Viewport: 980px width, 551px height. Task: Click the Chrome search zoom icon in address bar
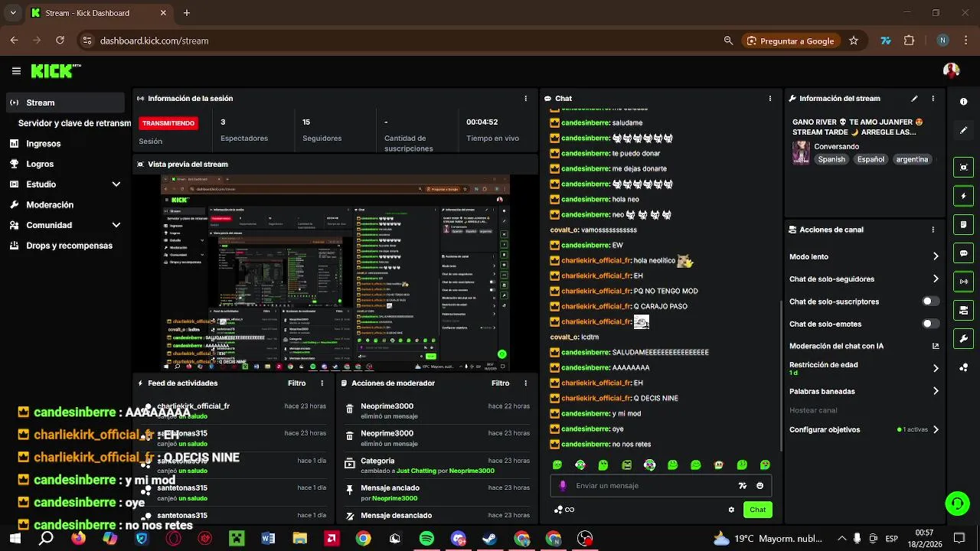728,41
